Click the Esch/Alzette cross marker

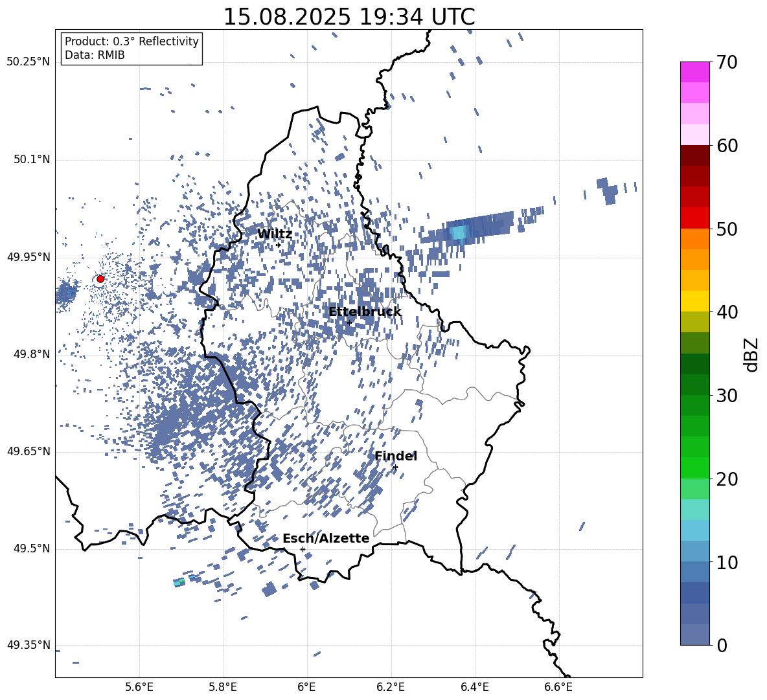tap(303, 549)
